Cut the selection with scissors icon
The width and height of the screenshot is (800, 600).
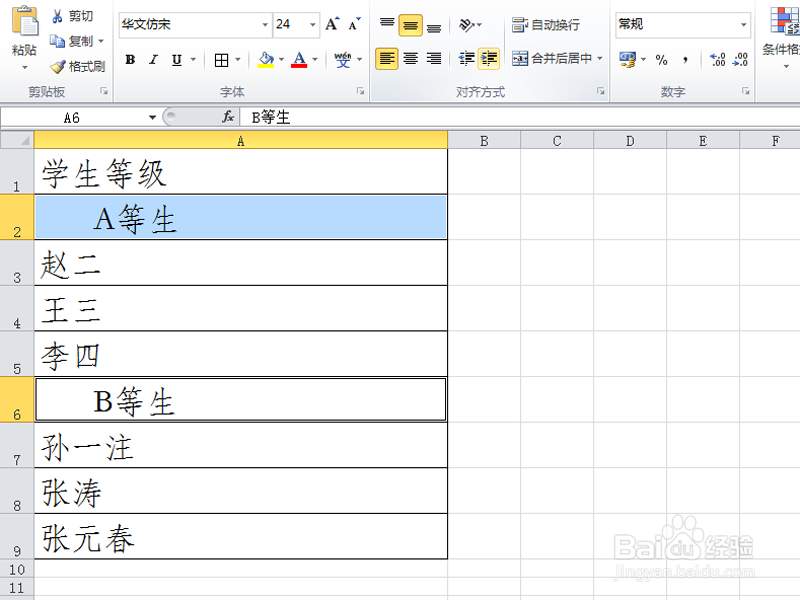click(x=57, y=16)
